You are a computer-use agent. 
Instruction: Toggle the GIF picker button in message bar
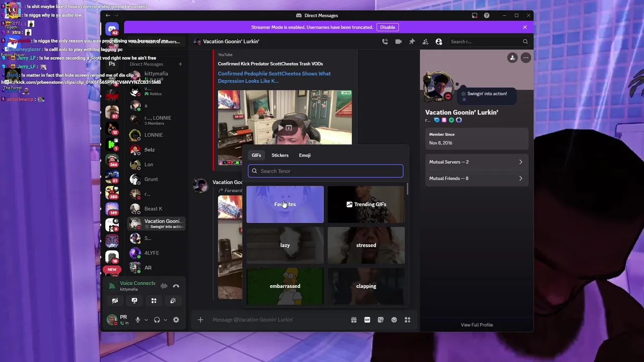[367, 320]
